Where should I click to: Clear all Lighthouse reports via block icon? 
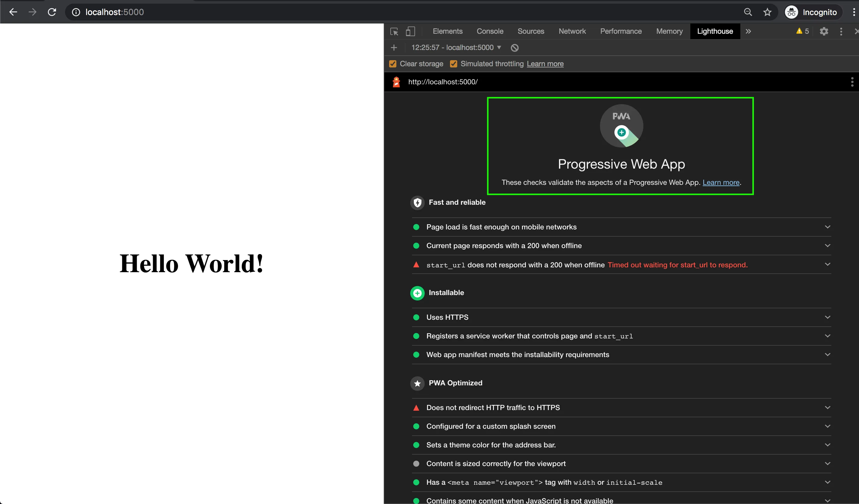click(x=514, y=48)
